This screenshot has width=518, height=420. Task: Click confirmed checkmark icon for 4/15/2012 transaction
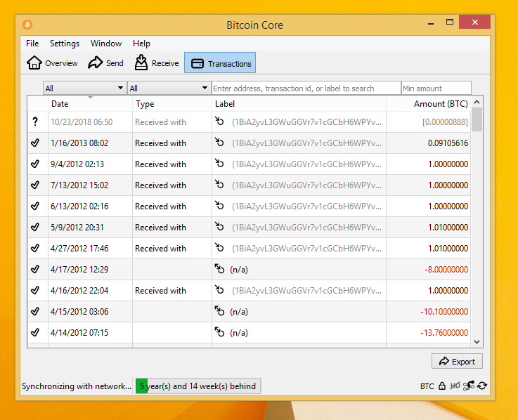point(35,311)
